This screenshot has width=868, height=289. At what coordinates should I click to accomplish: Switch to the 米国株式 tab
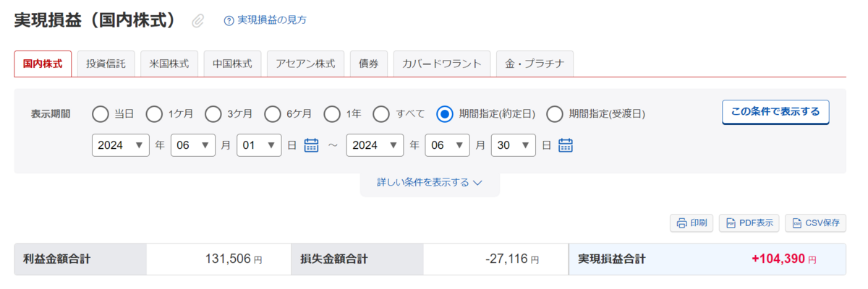(x=169, y=64)
